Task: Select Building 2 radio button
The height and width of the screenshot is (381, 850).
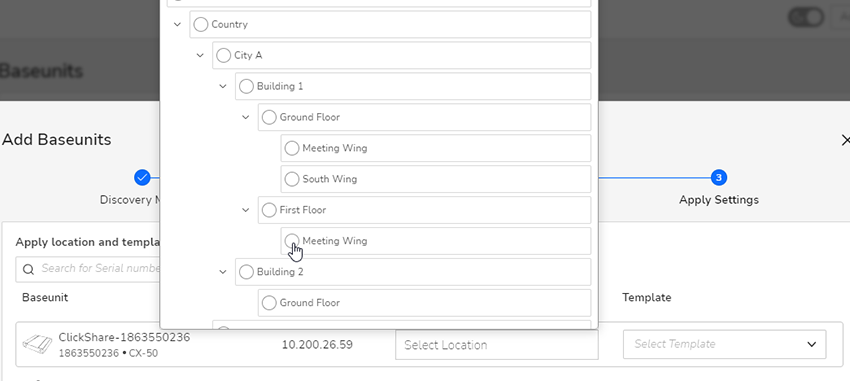Action: point(246,272)
